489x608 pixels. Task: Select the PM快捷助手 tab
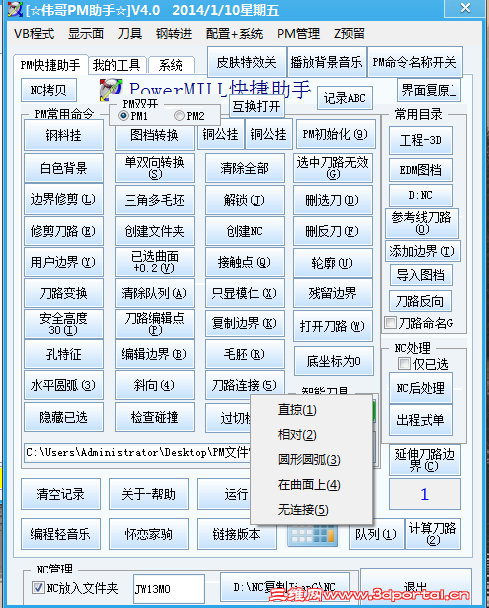pyautogui.click(x=50, y=64)
